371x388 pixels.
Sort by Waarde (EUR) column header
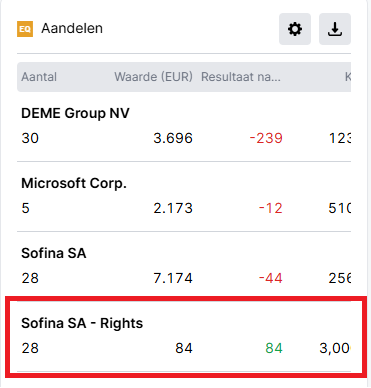[153, 77]
